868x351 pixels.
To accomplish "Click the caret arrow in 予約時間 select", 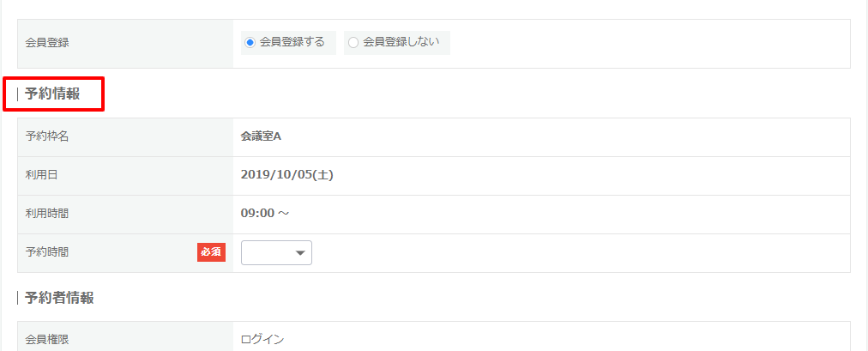I will 300,253.
